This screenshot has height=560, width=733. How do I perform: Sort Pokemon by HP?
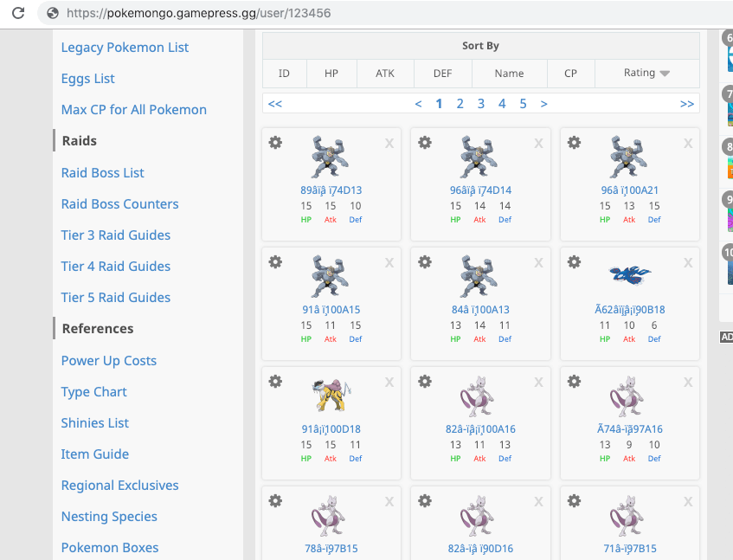point(331,74)
